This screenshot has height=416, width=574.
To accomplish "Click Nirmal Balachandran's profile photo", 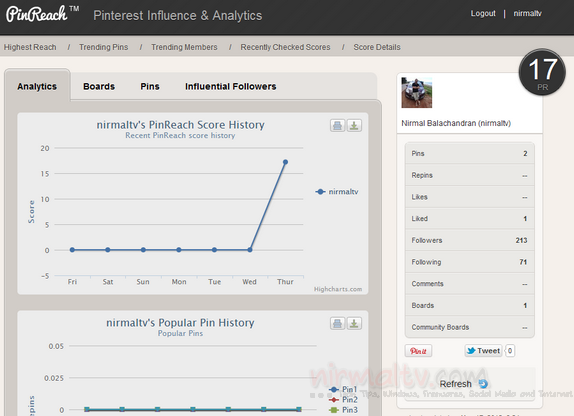I will click(x=417, y=93).
